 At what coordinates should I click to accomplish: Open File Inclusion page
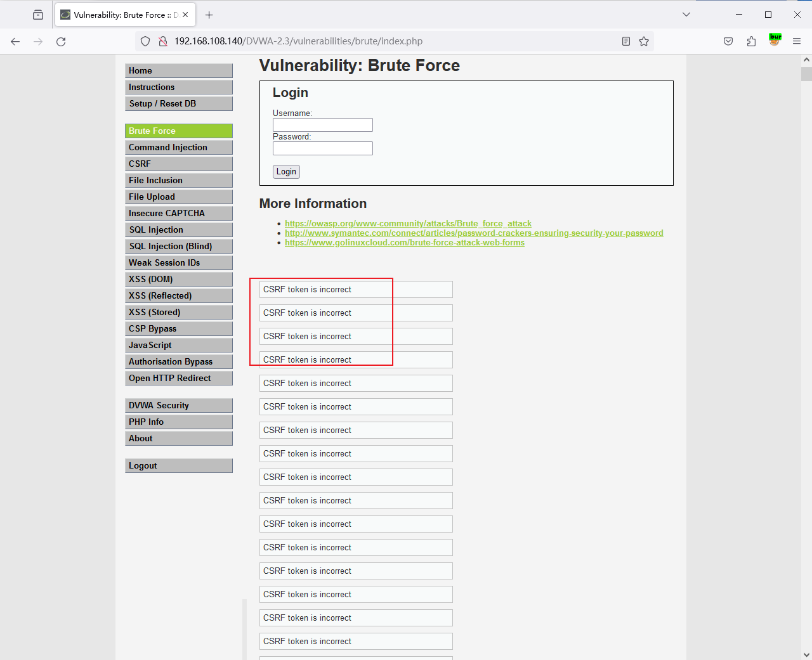tap(179, 180)
